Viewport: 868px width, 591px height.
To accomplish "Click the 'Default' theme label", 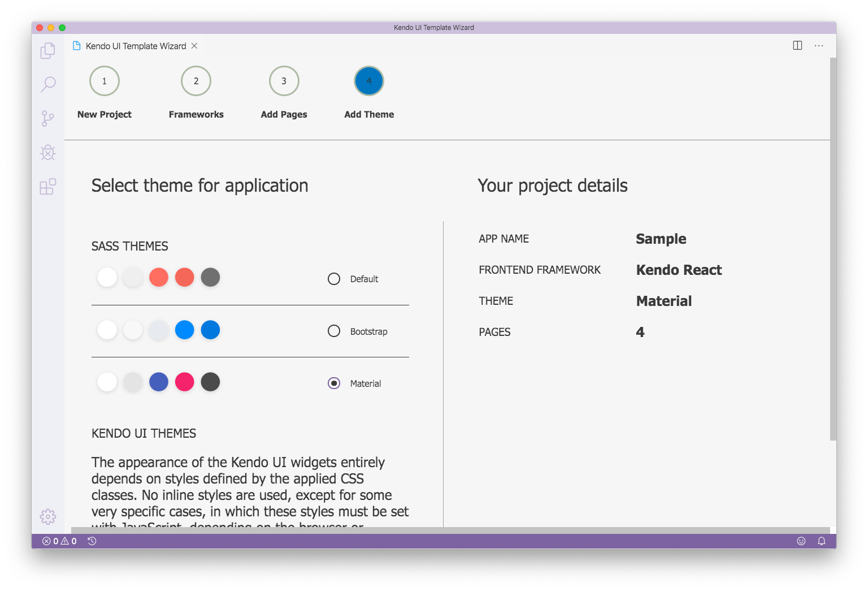I will tap(364, 279).
